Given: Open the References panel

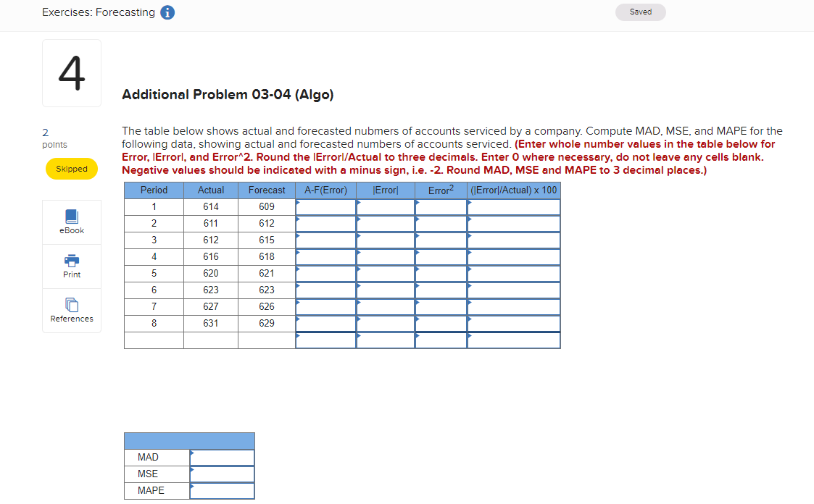Looking at the screenshot, I should click(x=71, y=310).
